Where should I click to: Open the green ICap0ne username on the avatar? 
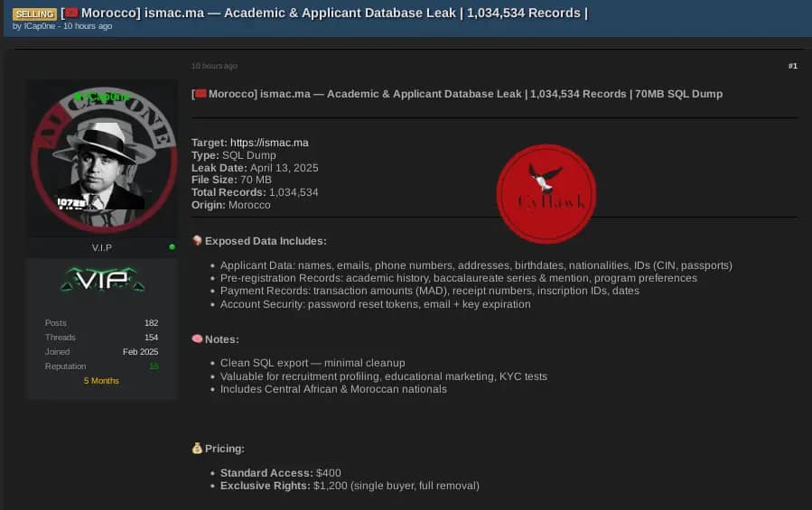tap(103, 97)
